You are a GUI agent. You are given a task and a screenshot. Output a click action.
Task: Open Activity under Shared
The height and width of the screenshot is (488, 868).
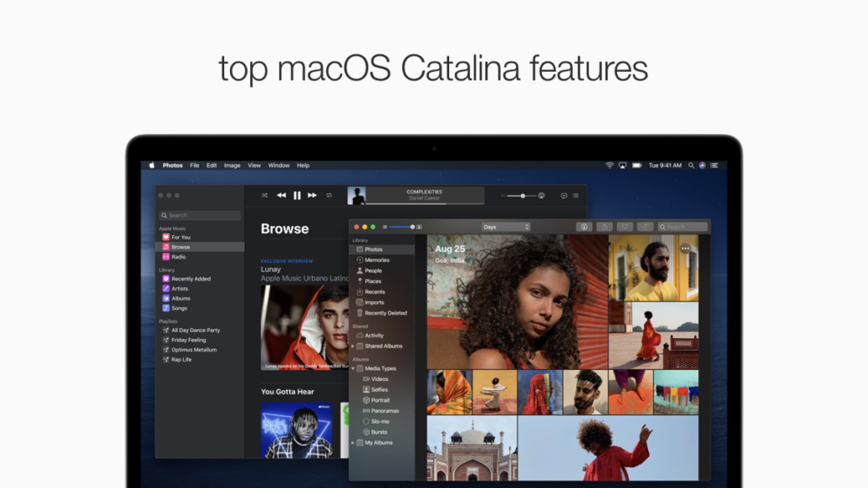[x=383, y=335]
